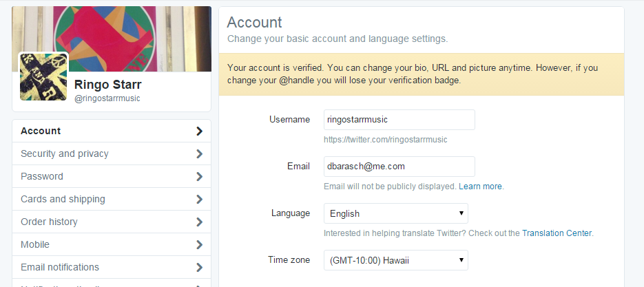The height and width of the screenshot is (287, 644).
Task: Open the Mobile settings section
Action: click(x=35, y=244)
